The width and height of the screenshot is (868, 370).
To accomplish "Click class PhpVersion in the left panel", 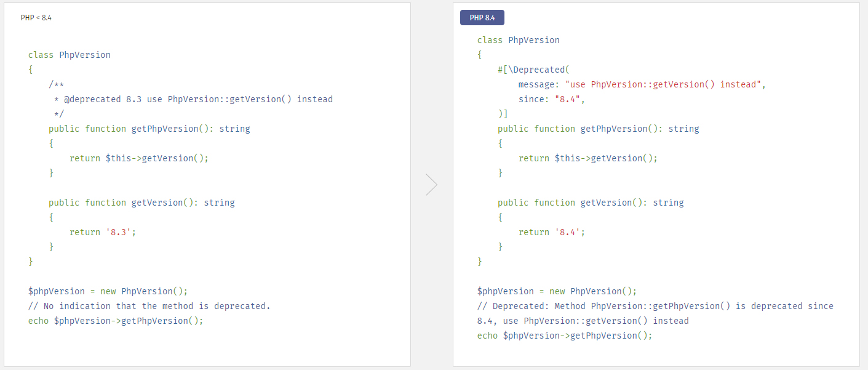I will click(x=70, y=55).
